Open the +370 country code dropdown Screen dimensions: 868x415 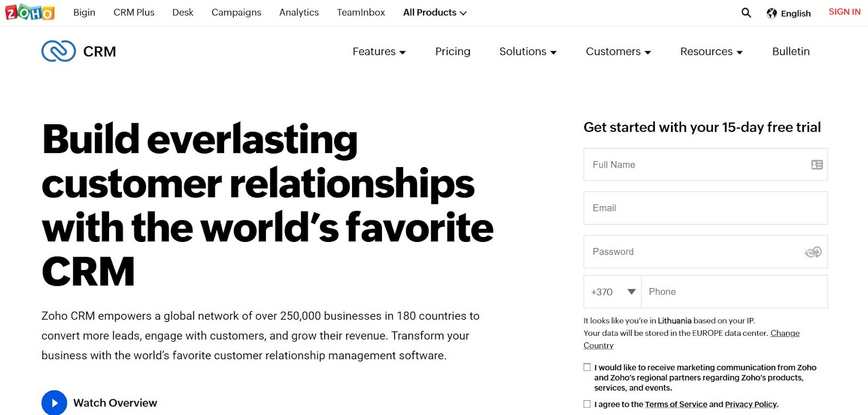point(612,292)
